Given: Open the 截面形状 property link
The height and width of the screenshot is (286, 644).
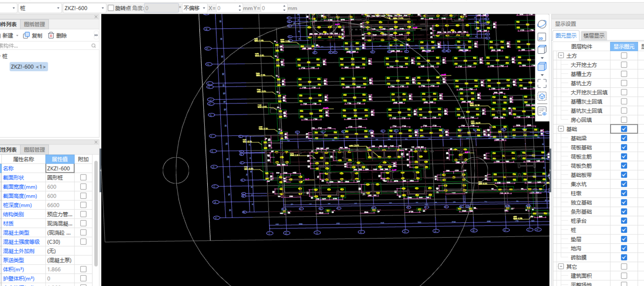Looking at the screenshot, I should [13, 177].
